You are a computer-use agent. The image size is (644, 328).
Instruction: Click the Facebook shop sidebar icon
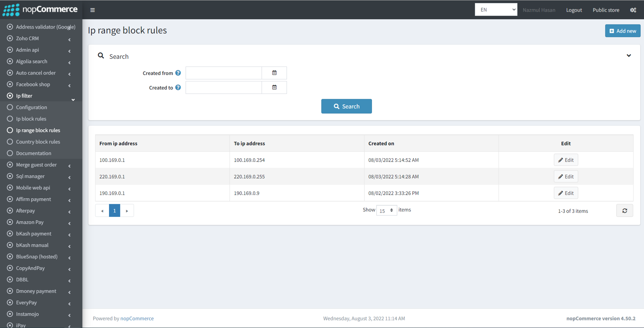tap(10, 84)
